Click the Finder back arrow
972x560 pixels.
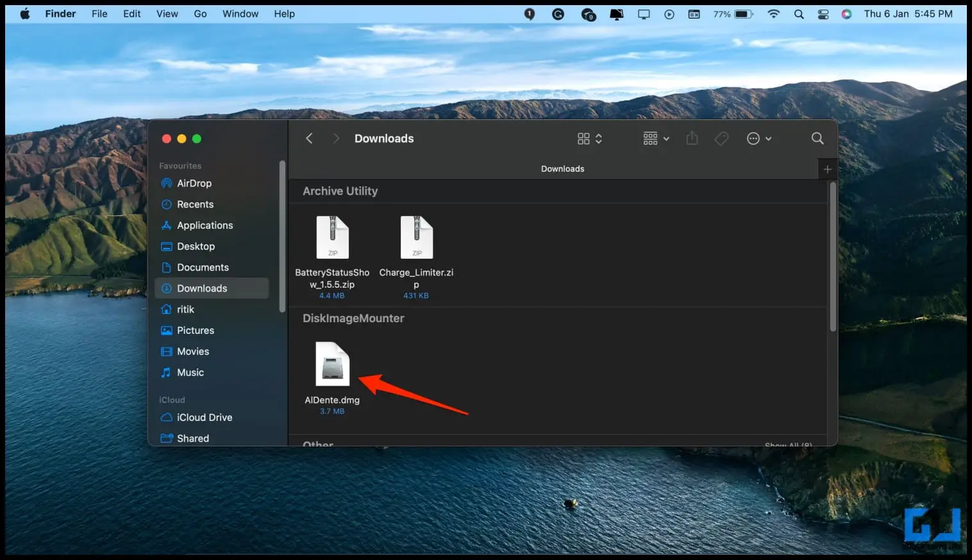pyautogui.click(x=309, y=138)
